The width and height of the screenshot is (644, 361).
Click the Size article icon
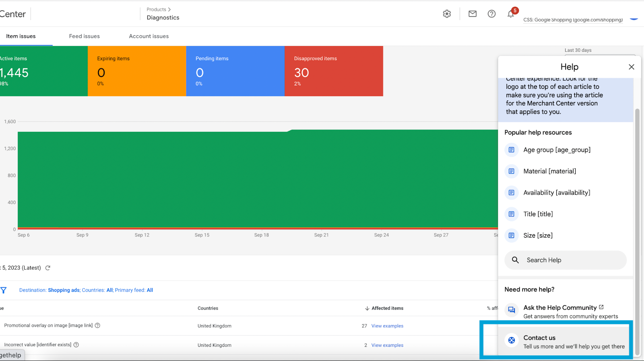click(x=511, y=235)
